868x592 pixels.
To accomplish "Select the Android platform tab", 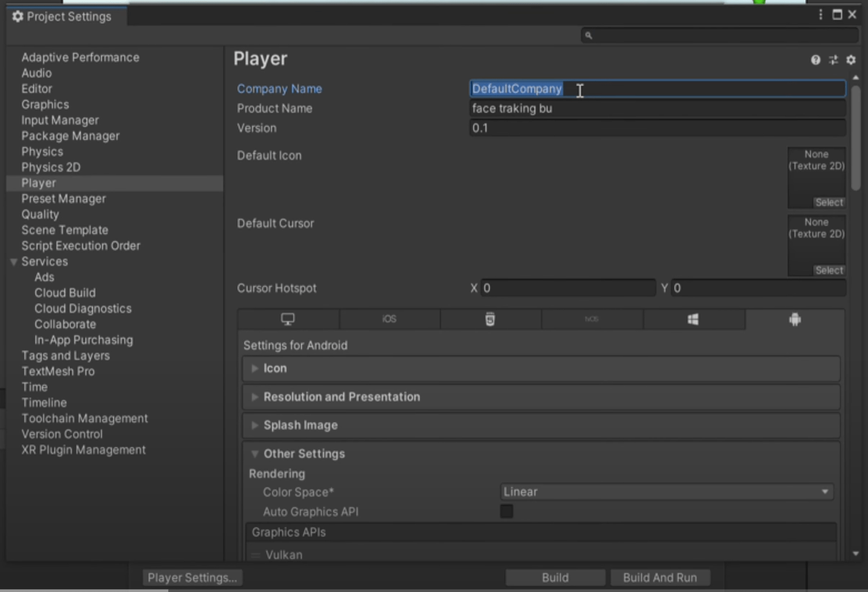I will 795,319.
